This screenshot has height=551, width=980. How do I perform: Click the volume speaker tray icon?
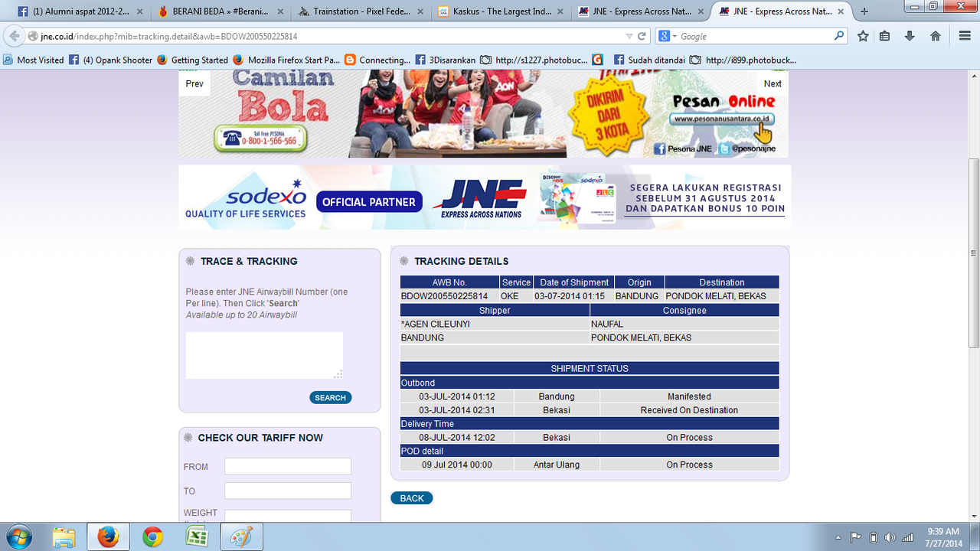coord(890,537)
